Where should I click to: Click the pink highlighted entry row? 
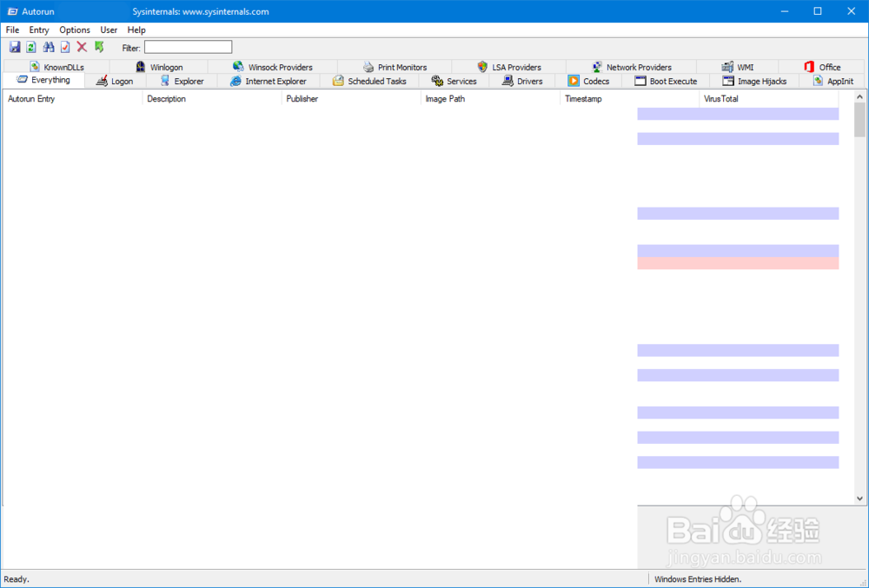738,263
